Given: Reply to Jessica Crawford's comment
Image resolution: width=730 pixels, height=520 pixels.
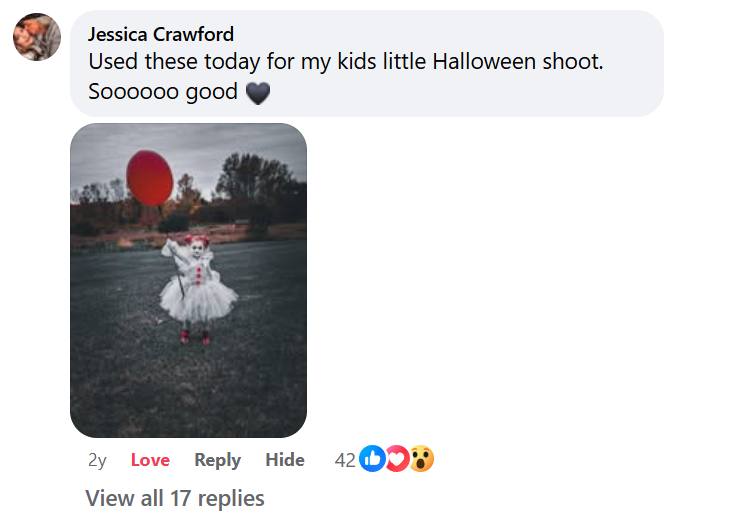Looking at the screenshot, I should pos(217,460).
